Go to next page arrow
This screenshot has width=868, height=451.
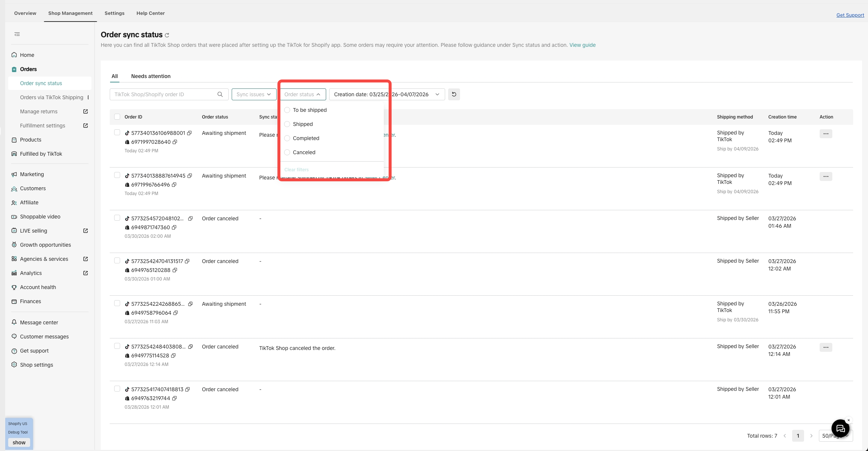coord(811,436)
